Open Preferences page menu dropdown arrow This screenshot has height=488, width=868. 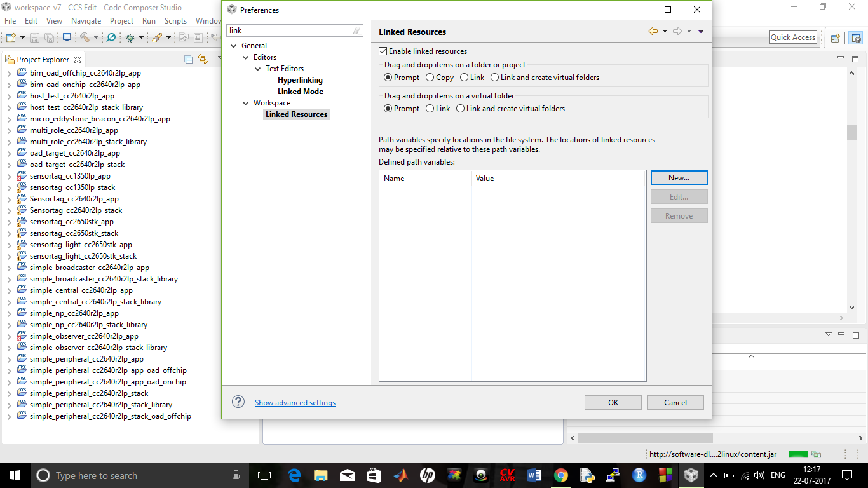point(701,31)
